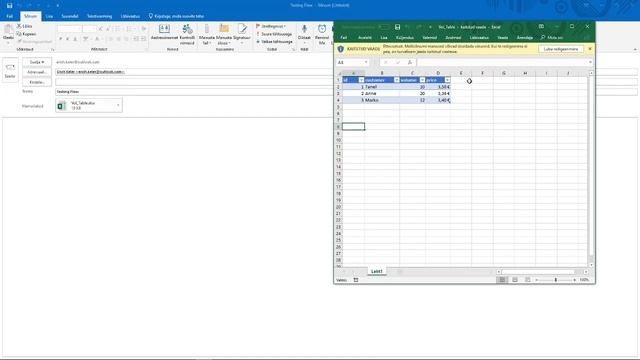Select cell containing 'Tanel'

[x=382, y=87]
